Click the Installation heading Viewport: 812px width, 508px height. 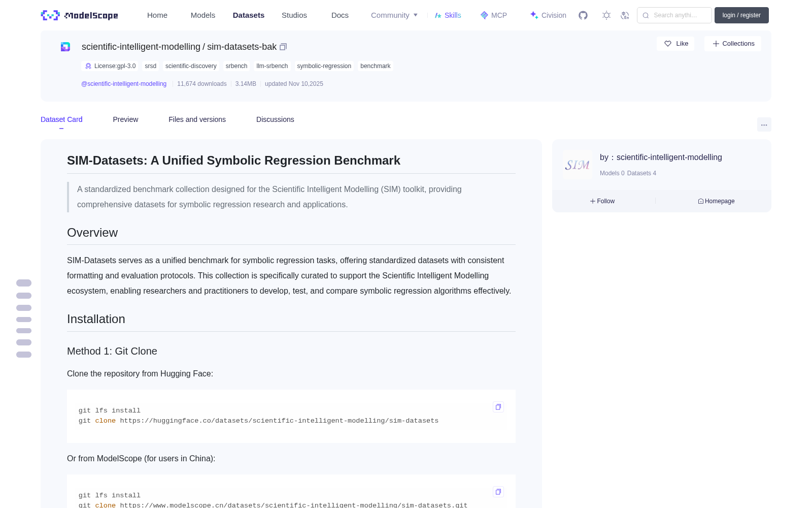coord(96,319)
